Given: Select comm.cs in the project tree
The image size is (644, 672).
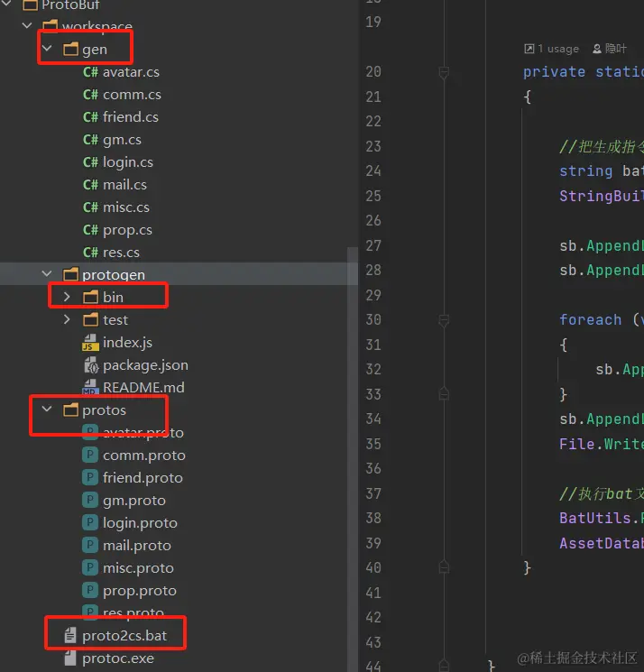Looking at the screenshot, I should pos(132,95).
